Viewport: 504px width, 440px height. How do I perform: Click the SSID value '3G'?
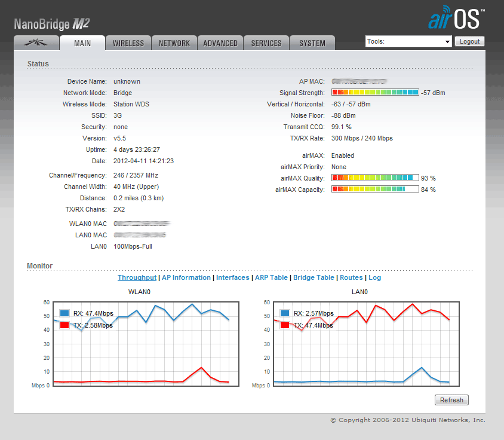(117, 115)
